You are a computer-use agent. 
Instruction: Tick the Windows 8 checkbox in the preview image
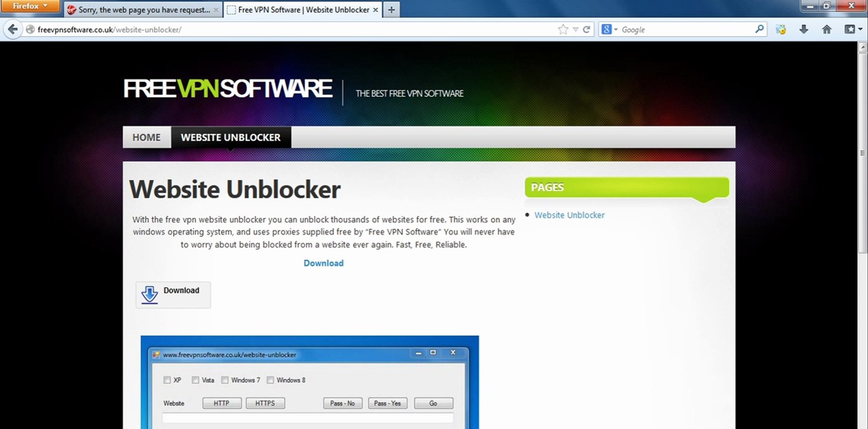270,380
